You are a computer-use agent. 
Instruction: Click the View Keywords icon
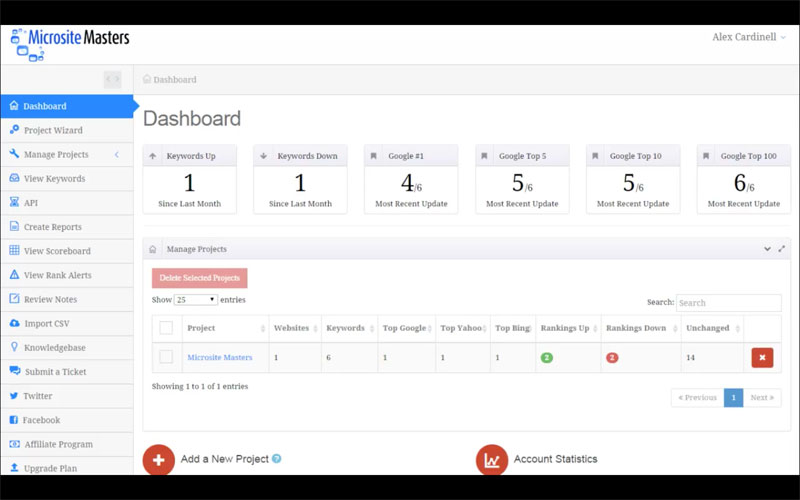(14, 178)
